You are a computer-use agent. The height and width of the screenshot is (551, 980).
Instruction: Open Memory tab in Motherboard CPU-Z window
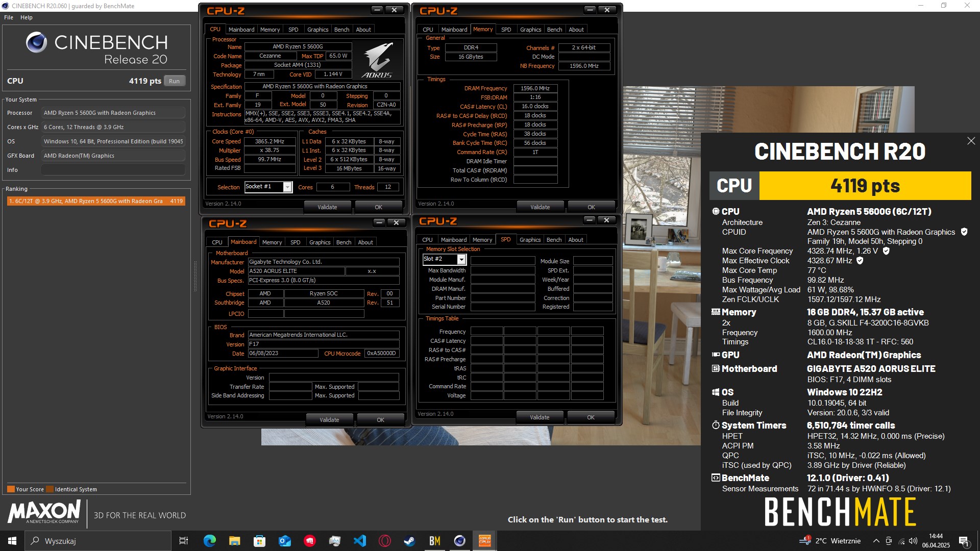tap(272, 242)
